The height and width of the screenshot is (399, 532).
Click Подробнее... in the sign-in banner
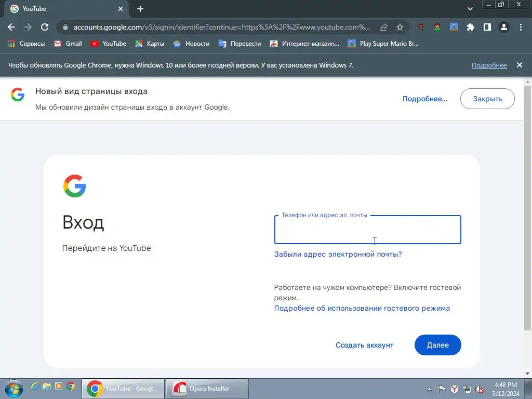coord(425,99)
